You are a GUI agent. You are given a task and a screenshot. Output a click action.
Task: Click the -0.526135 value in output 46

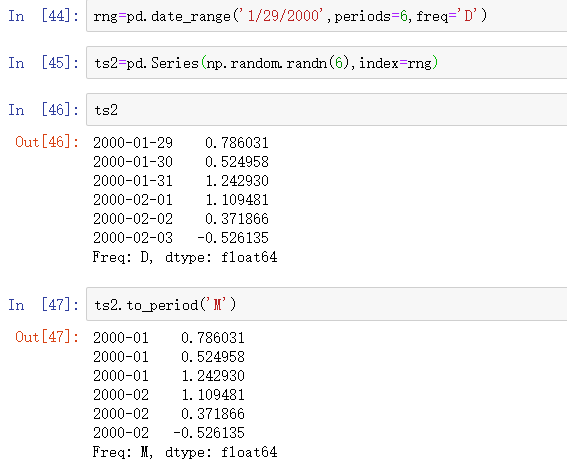pos(233,238)
